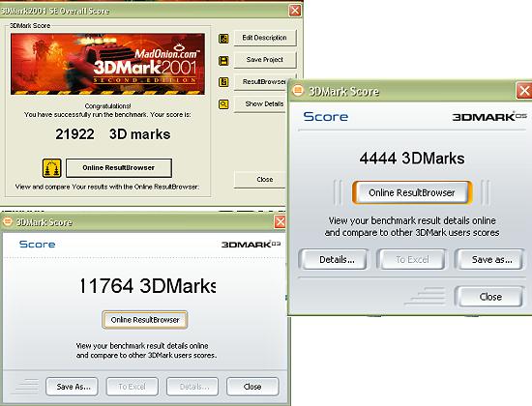Click the orange title bar icon of the 3DMark03 Score window
This screenshot has width=532, height=406.
(8, 221)
